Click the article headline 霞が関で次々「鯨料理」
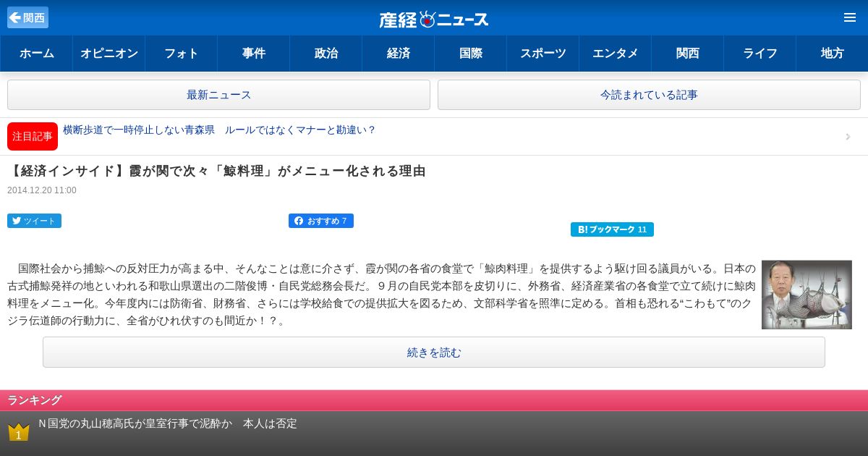 (x=216, y=172)
